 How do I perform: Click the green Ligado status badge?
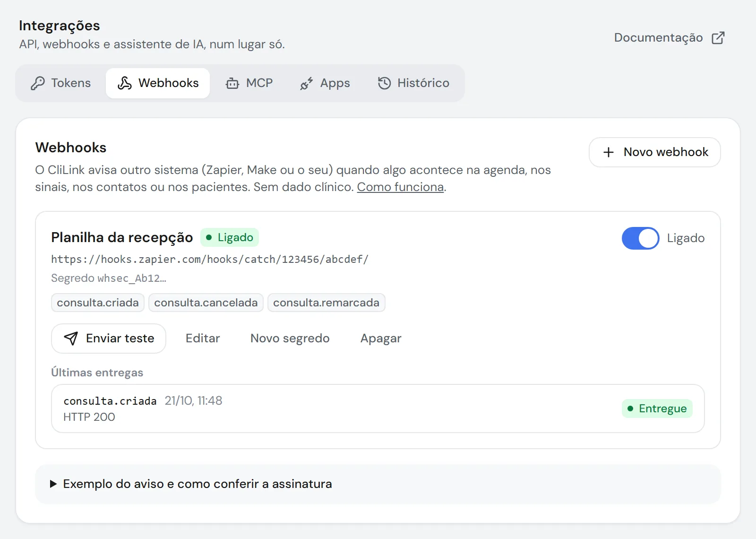pyautogui.click(x=230, y=237)
